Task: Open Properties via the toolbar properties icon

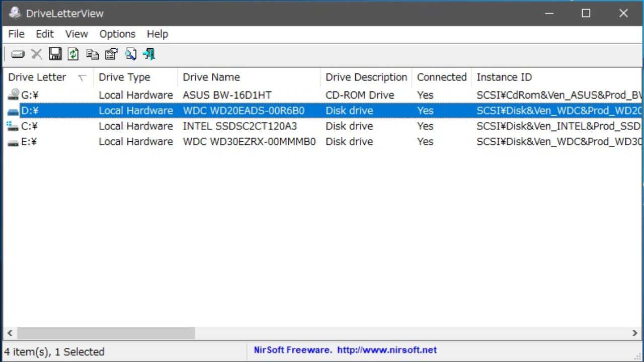Action: [111, 54]
